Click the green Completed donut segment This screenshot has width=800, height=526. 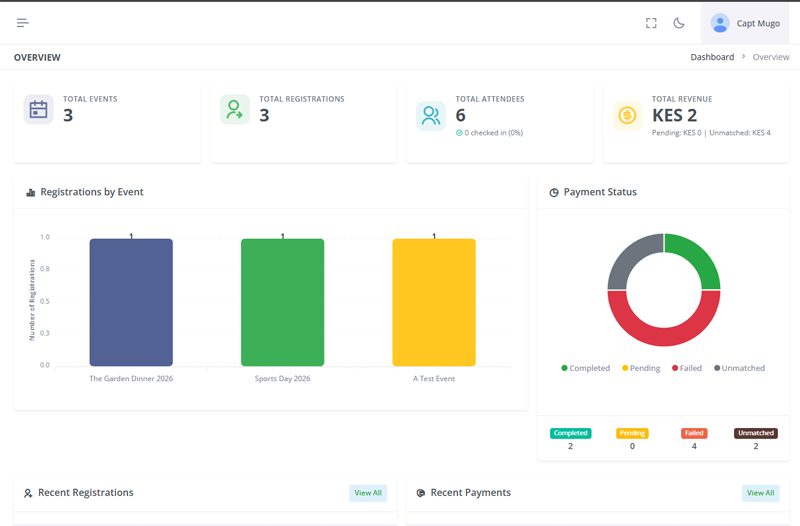[x=697, y=258]
